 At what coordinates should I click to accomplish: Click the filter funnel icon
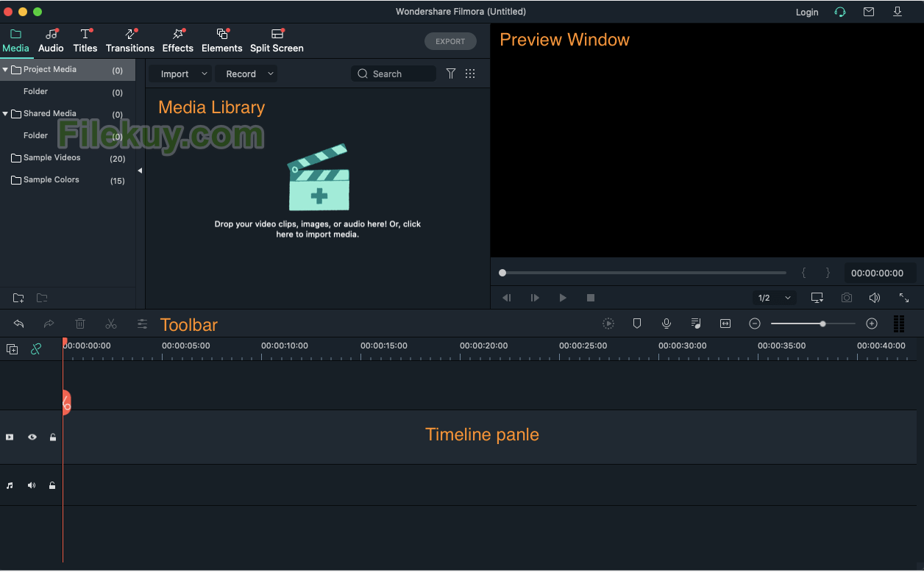click(x=451, y=74)
